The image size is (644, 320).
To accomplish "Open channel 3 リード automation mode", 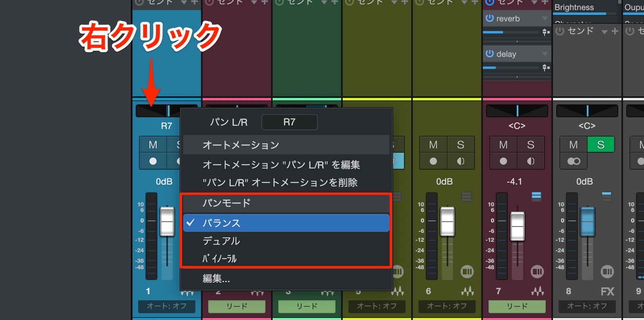I will [307, 306].
